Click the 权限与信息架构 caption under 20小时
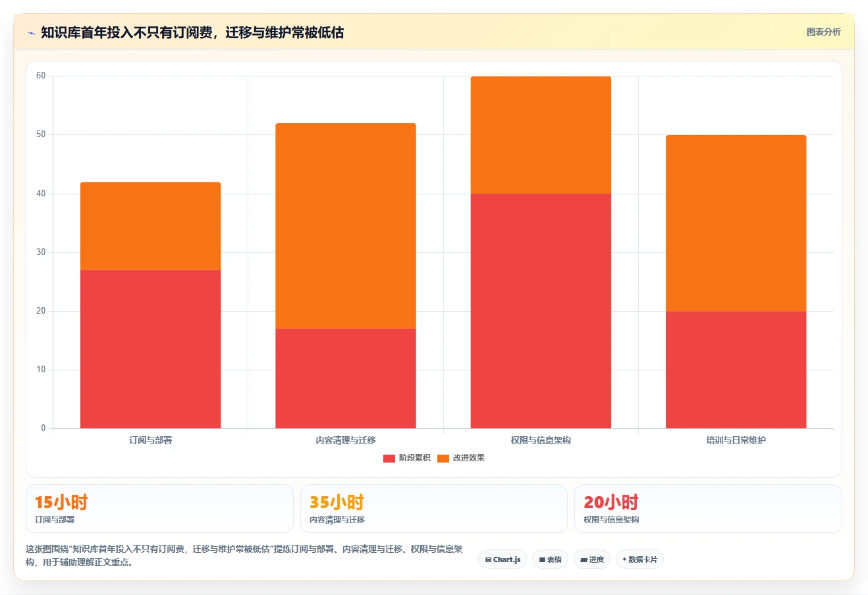Viewport: 868px width, 595px height. (x=611, y=520)
